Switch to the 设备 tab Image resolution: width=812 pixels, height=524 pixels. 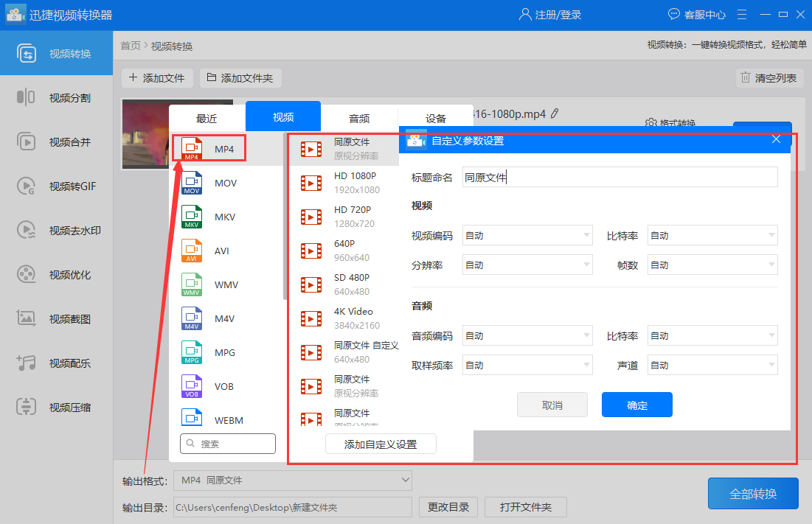pyautogui.click(x=436, y=119)
